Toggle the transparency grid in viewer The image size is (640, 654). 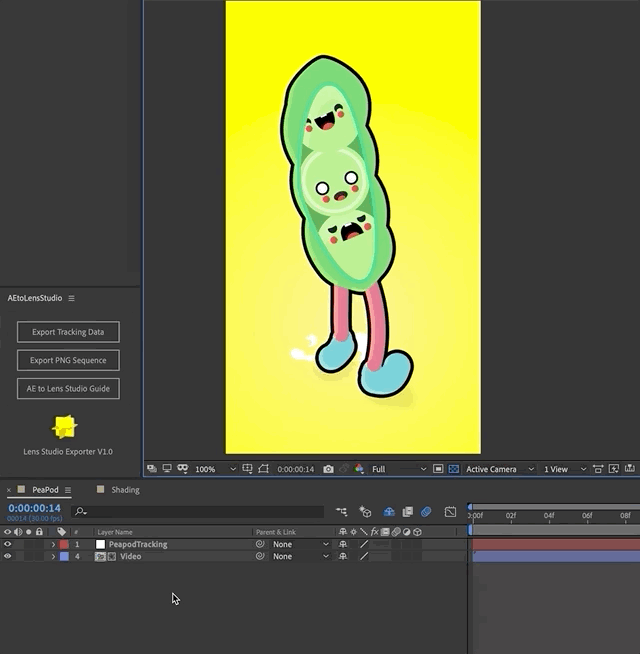tap(453, 469)
